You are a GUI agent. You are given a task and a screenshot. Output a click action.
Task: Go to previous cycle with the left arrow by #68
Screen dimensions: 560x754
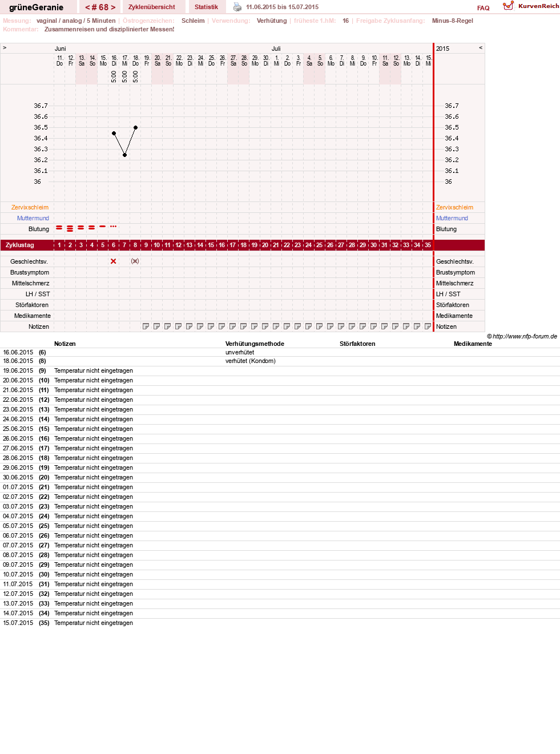click(x=87, y=7)
